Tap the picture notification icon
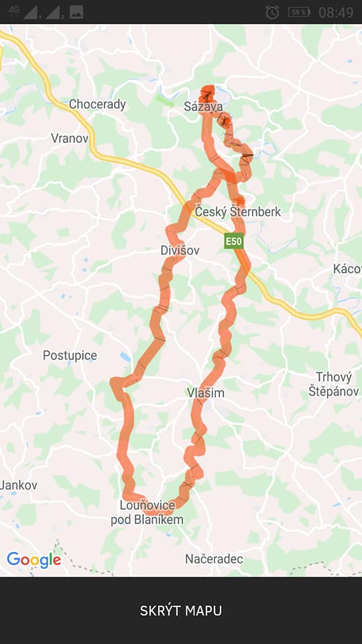The image size is (362, 644). click(x=76, y=12)
